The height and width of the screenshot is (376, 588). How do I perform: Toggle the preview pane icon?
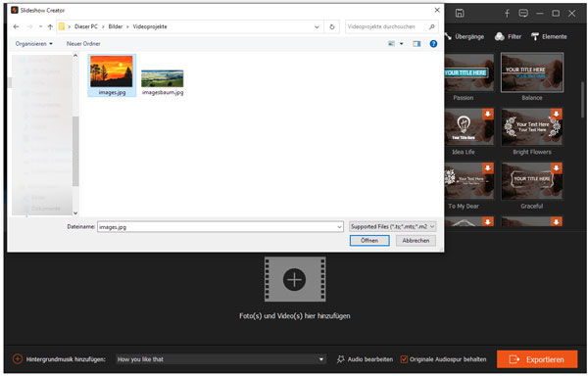(x=416, y=44)
